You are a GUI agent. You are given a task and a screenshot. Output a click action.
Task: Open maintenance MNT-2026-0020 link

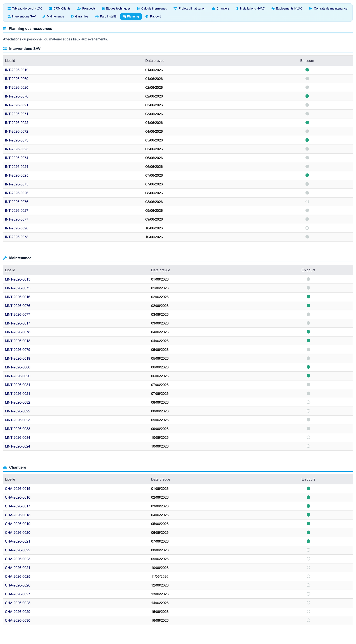tap(18, 376)
